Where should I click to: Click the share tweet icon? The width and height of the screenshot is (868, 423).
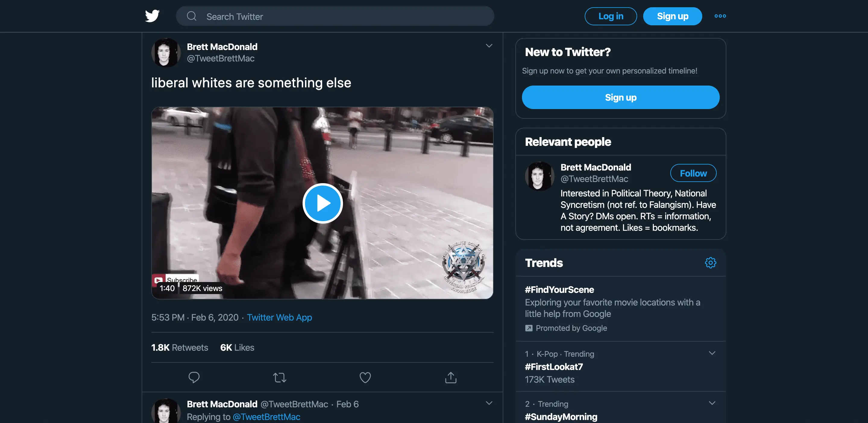[x=451, y=377]
